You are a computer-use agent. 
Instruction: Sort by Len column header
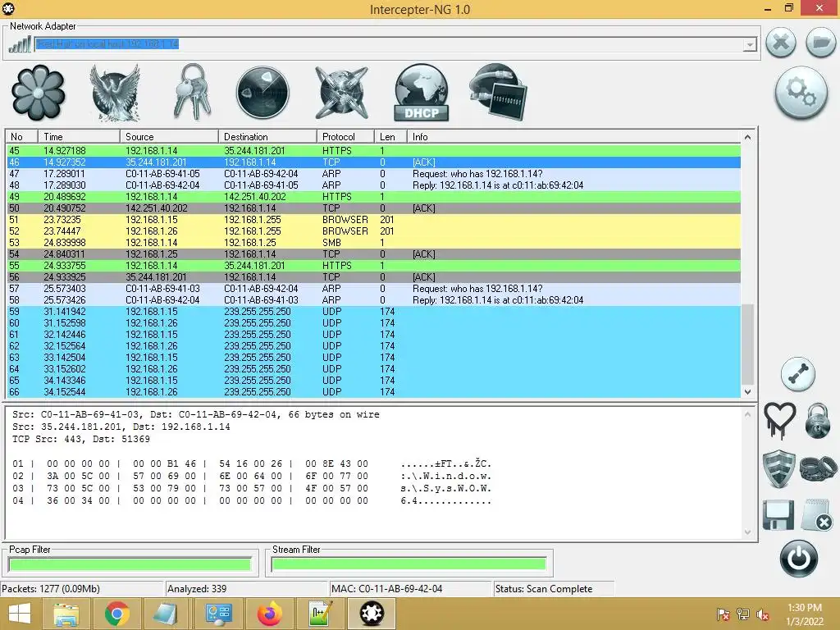point(390,137)
